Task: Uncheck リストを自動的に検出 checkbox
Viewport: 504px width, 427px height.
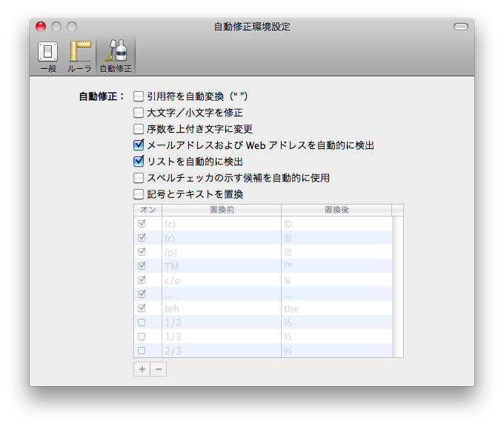Action: (x=139, y=161)
